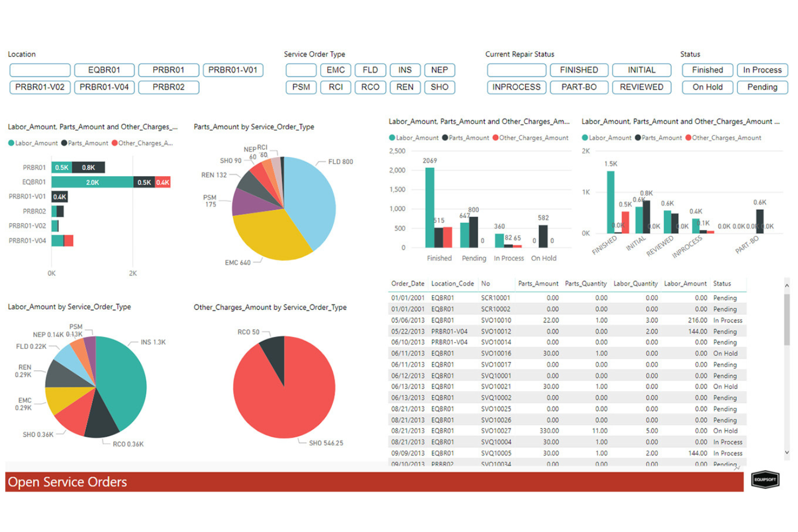Select the On Hold status filter

pyautogui.click(x=706, y=87)
